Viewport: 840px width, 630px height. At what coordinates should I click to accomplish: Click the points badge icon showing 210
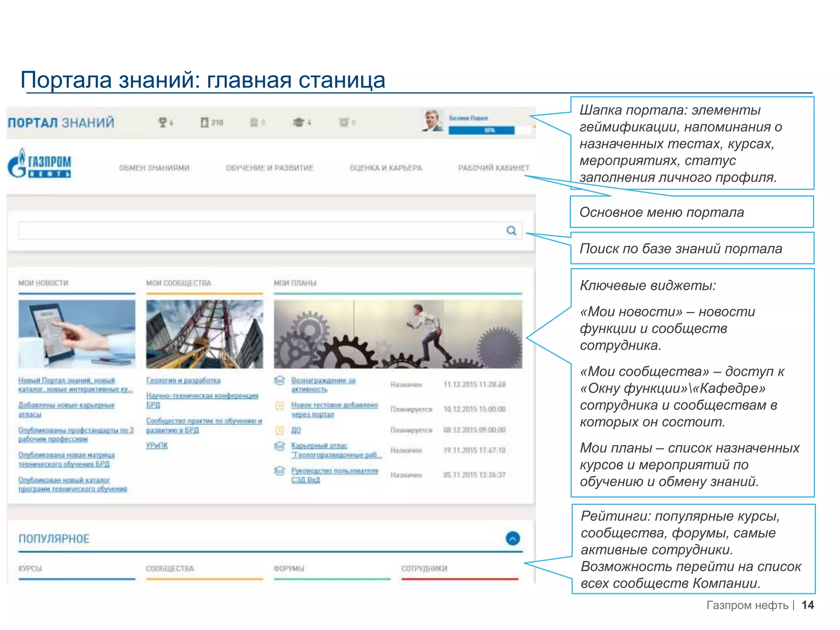[205, 122]
